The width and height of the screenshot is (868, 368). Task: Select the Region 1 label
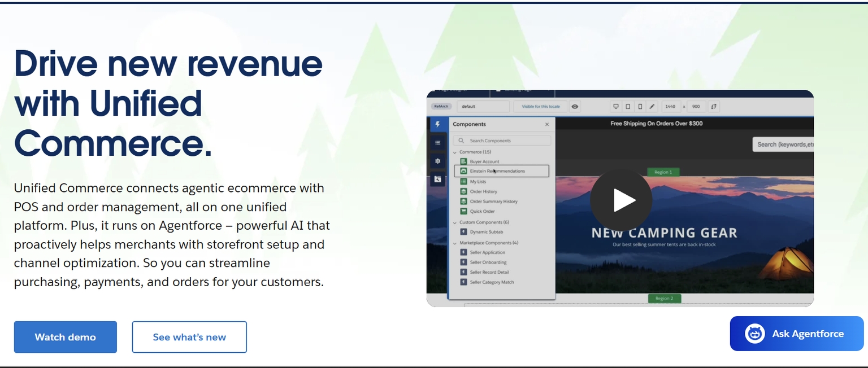pos(663,172)
